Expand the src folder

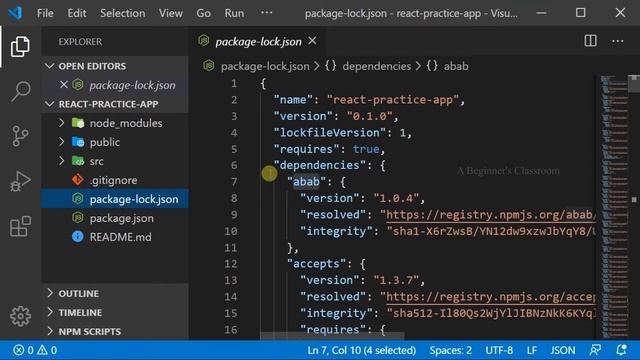61,161
